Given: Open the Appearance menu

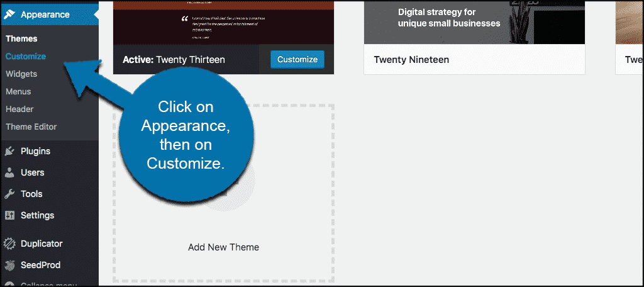Looking at the screenshot, I should point(49,14).
